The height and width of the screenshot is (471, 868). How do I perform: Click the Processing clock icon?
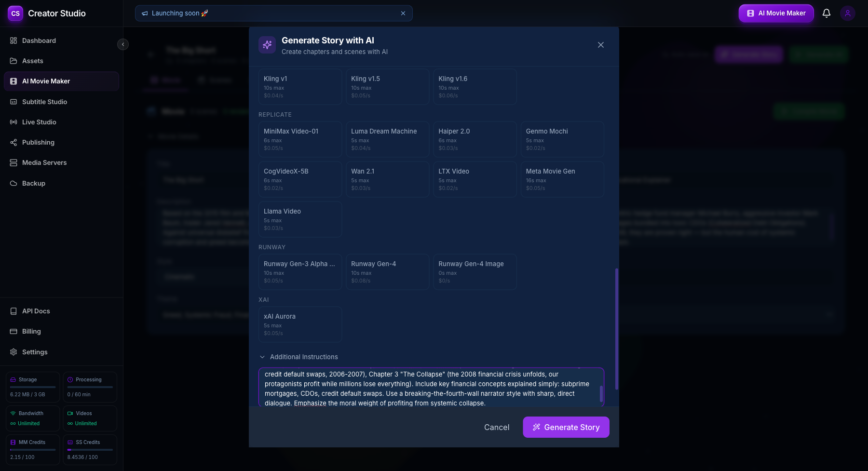[x=70, y=379]
